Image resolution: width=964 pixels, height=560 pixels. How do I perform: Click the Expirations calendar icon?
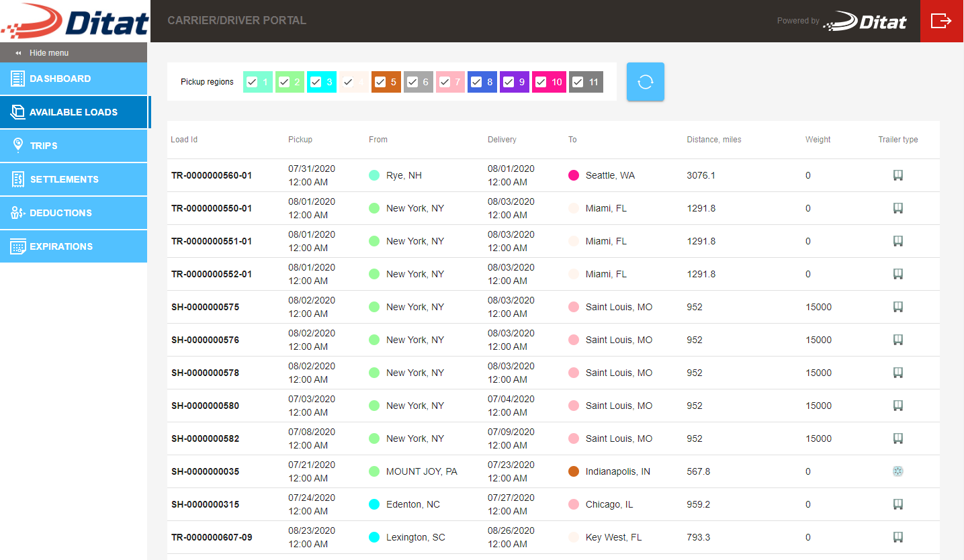coord(18,246)
